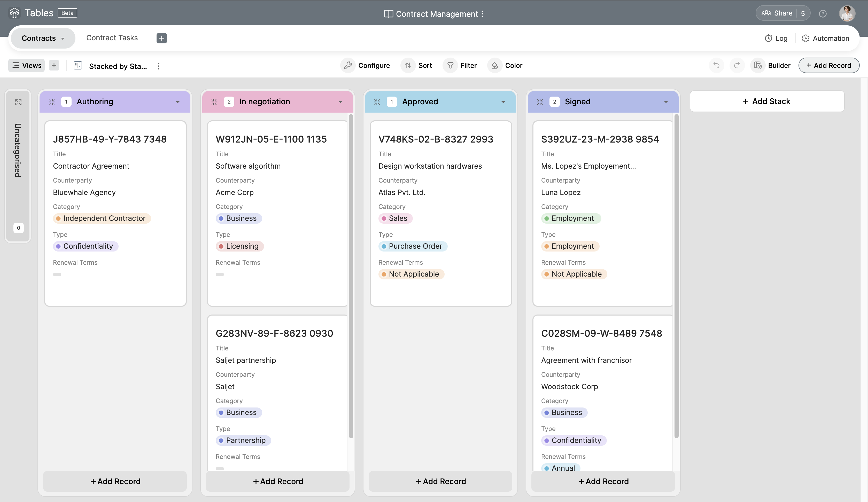Toggle the Views panel sidebar
The height and width of the screenshot is (502, 868).
click(x=26, y=65)
